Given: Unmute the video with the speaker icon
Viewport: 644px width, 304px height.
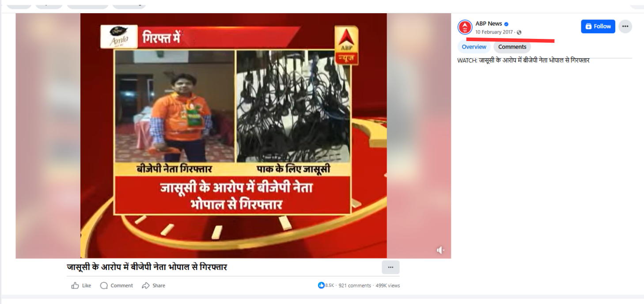Looking at the screenshot, I should click(440, 251).
